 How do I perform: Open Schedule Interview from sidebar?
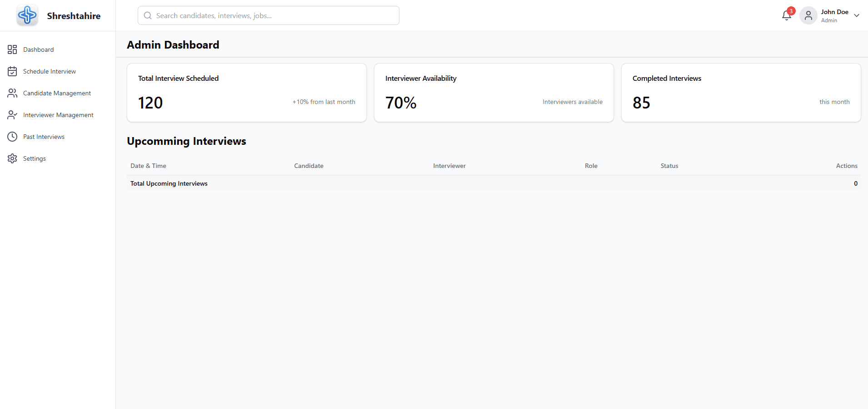[x=49, y=71]
